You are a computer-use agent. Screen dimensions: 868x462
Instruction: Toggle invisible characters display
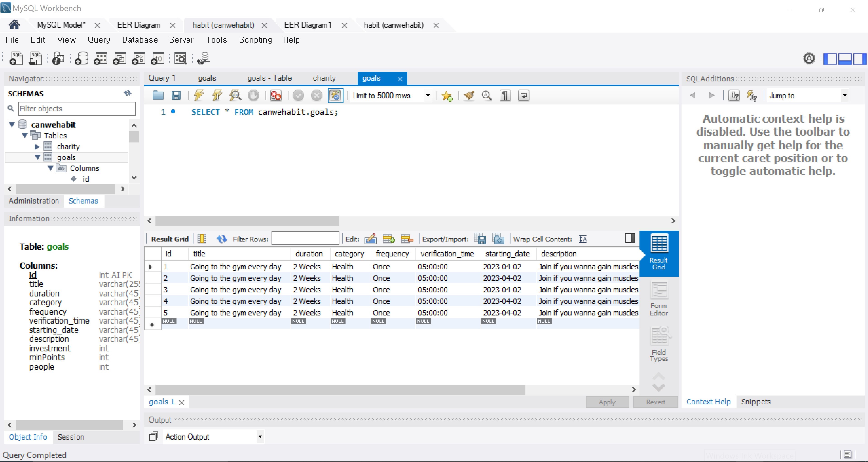point(505,96)
